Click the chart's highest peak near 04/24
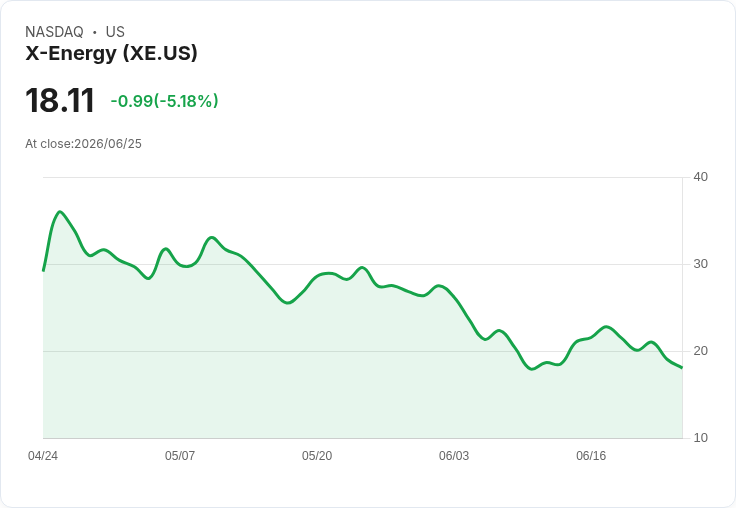The width and height of the screenshot is (736, 508). point(60,212)
